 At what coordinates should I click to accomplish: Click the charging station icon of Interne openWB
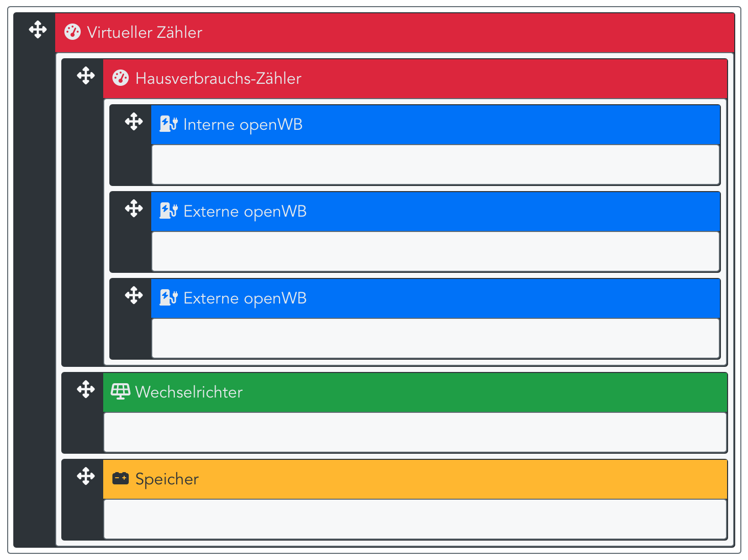pos(169,124)
